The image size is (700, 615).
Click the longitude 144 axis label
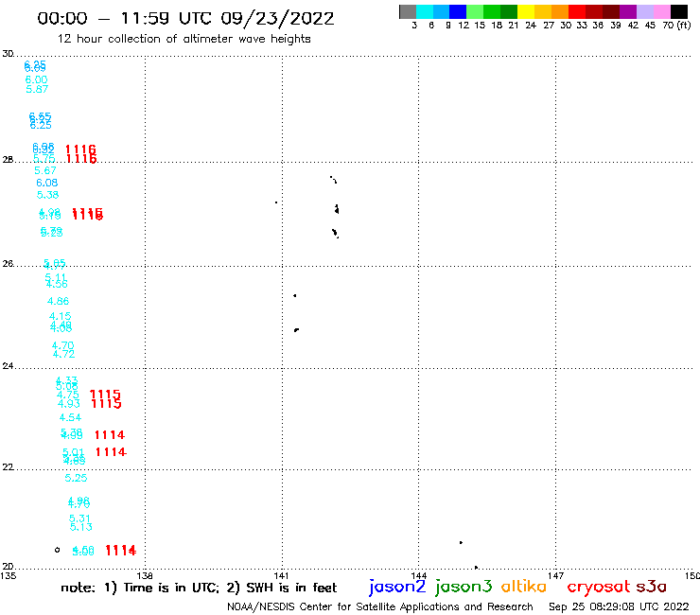coord(418,575)
